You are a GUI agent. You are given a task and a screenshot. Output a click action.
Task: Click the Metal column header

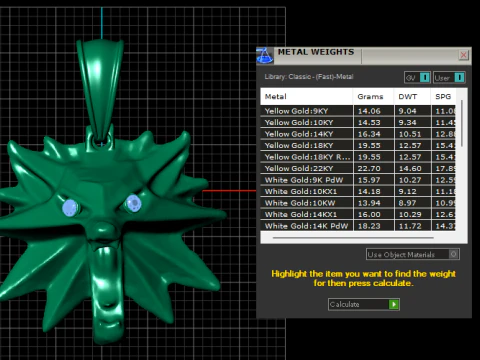[306, 97]
